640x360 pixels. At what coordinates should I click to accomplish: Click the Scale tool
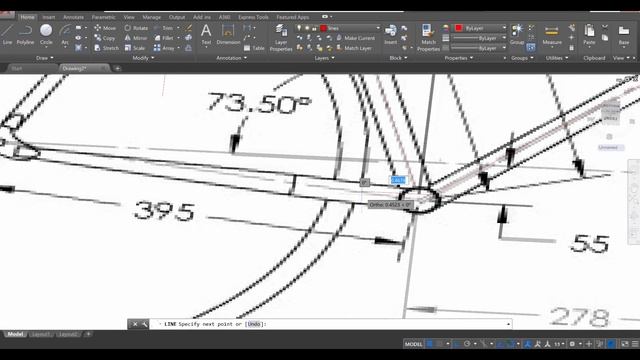pyautogui.click(x=135, y=48)
